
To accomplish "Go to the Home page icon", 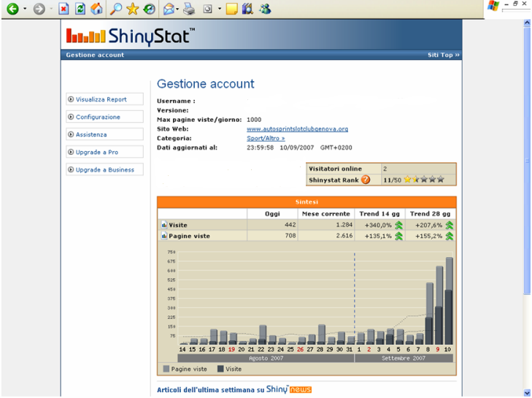I will (97, 9).
